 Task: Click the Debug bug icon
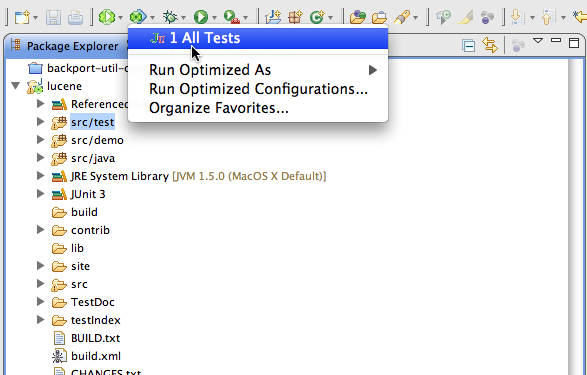(x=170, y=17)
